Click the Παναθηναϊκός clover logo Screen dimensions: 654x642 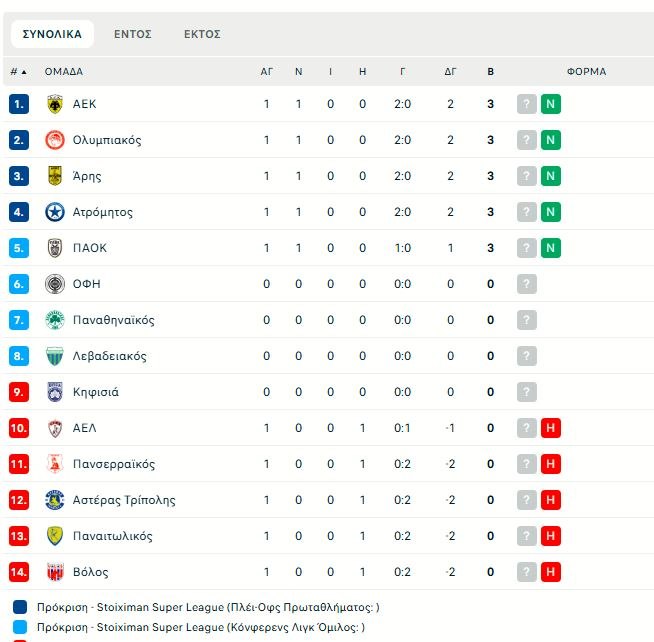[x=55, y=320]
